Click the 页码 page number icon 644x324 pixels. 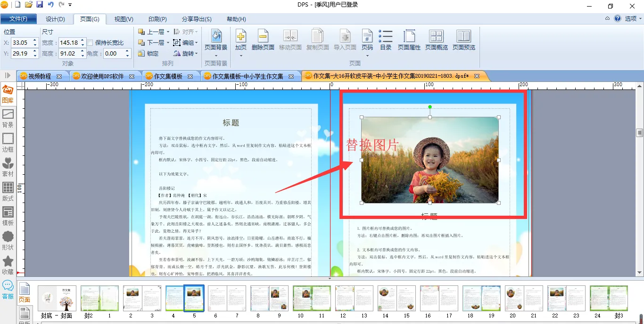coord(367,36)
